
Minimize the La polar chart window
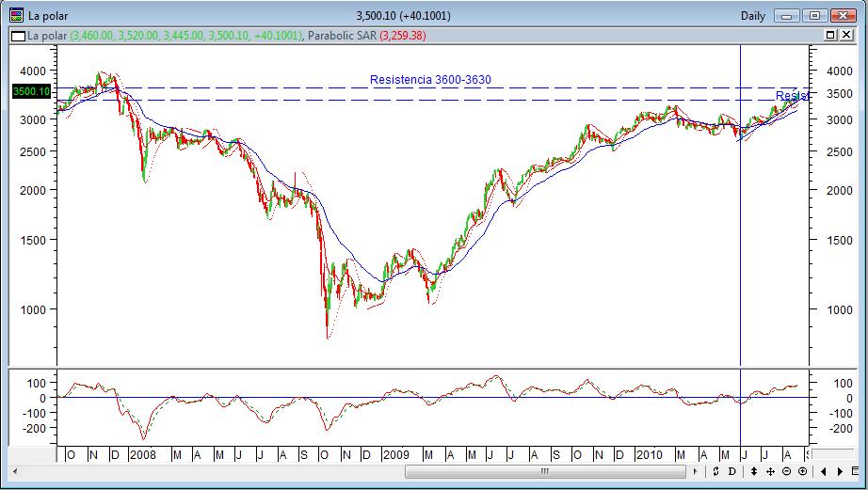tap(787, 15)
